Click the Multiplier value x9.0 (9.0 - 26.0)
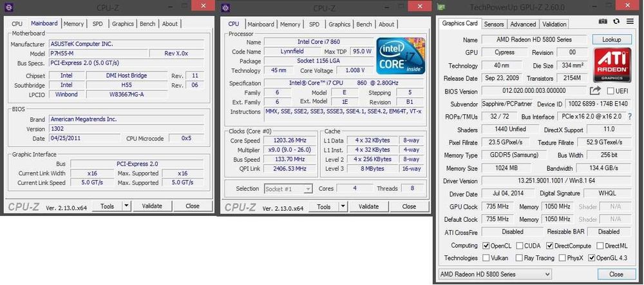Screen dimensions: 644x285 coord(290,150)
